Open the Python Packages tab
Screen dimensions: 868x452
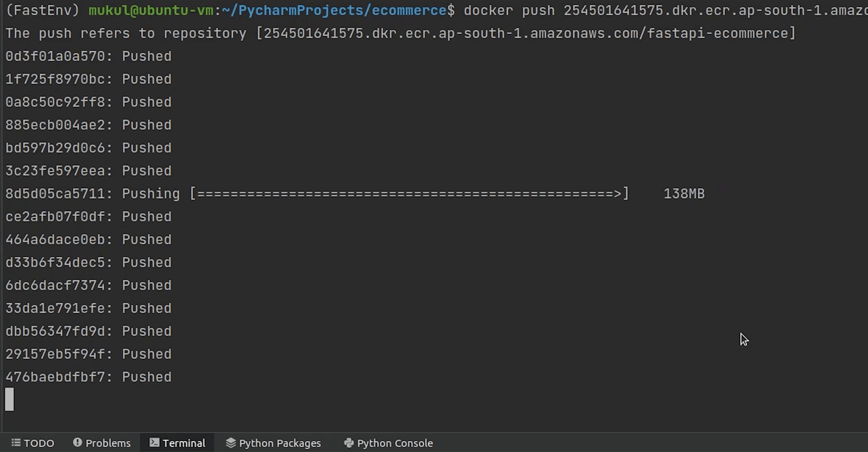pos(280,443)
